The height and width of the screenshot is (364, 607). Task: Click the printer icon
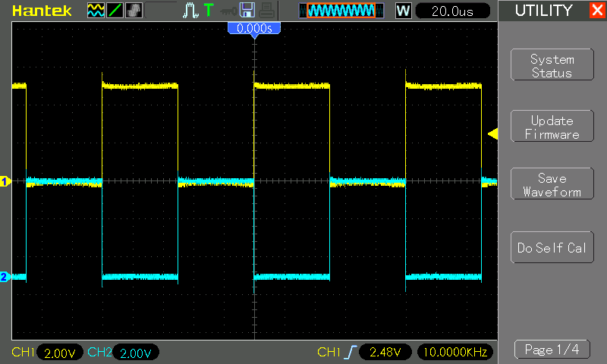pos(267,11)
